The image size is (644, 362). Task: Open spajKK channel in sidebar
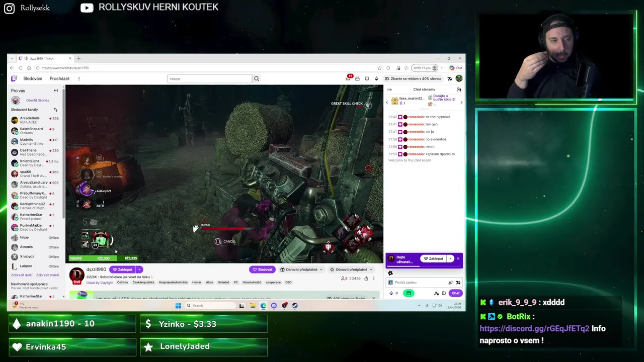tap(35, 173)
